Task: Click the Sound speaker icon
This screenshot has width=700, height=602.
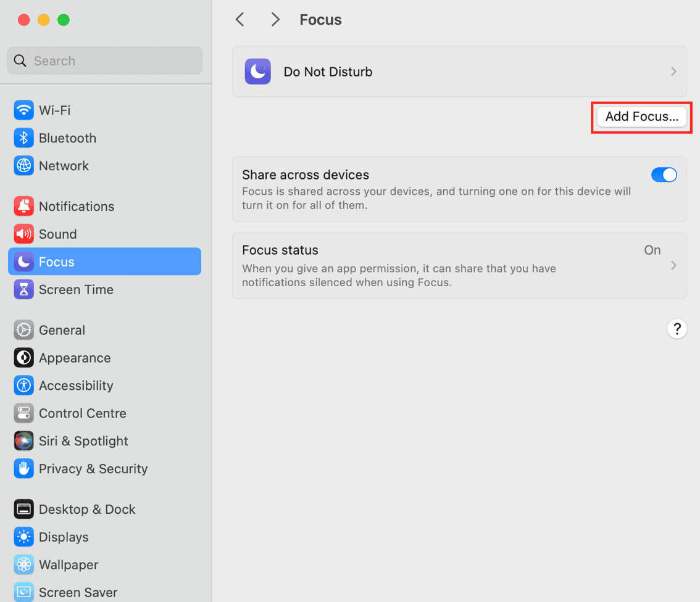Action: (23, 234)
